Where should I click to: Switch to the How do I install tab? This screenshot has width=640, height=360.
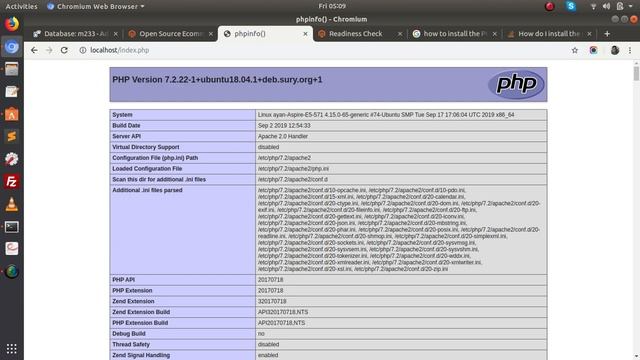click(x=549, y=34)
